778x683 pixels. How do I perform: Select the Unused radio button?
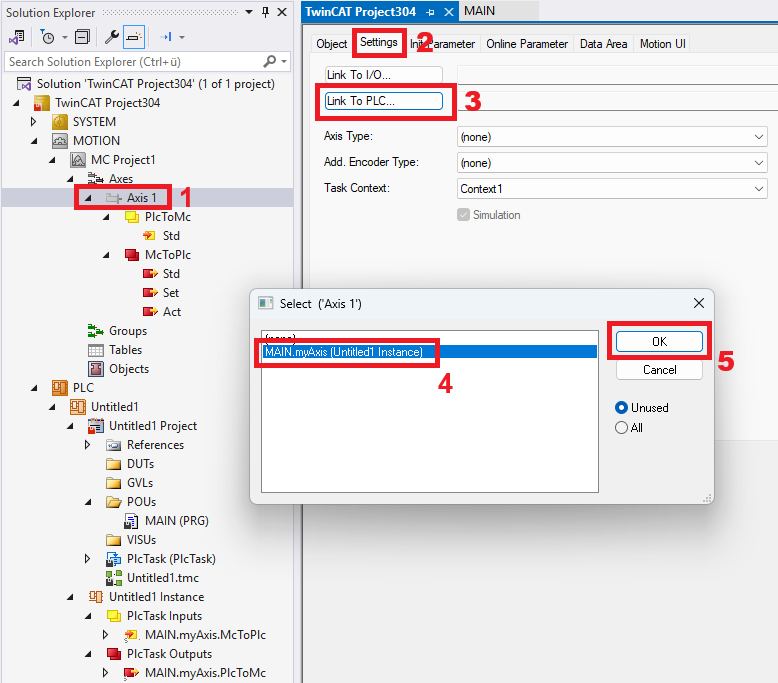[621, 408]
